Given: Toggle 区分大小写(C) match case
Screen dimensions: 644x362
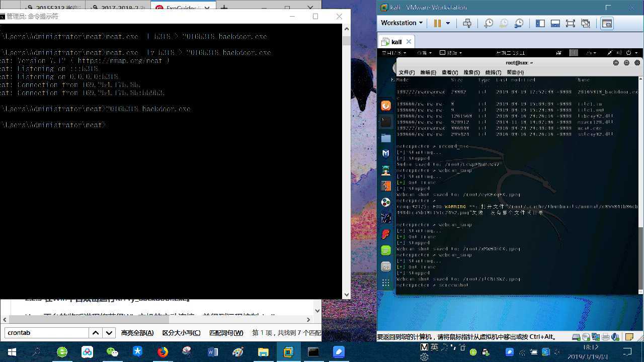Looking at the screenshot, I should tap(181, 333).
